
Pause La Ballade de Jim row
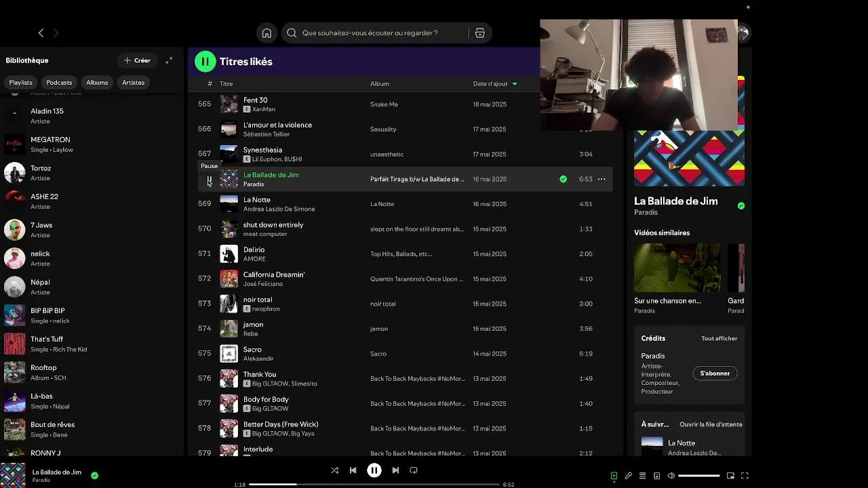(210, 180)
